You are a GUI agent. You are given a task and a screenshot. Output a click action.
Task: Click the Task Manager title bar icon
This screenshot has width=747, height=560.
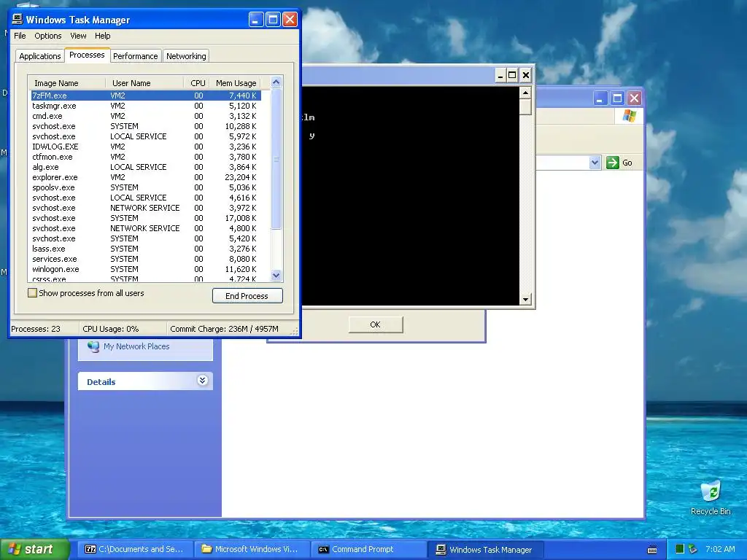click(18, 19)
